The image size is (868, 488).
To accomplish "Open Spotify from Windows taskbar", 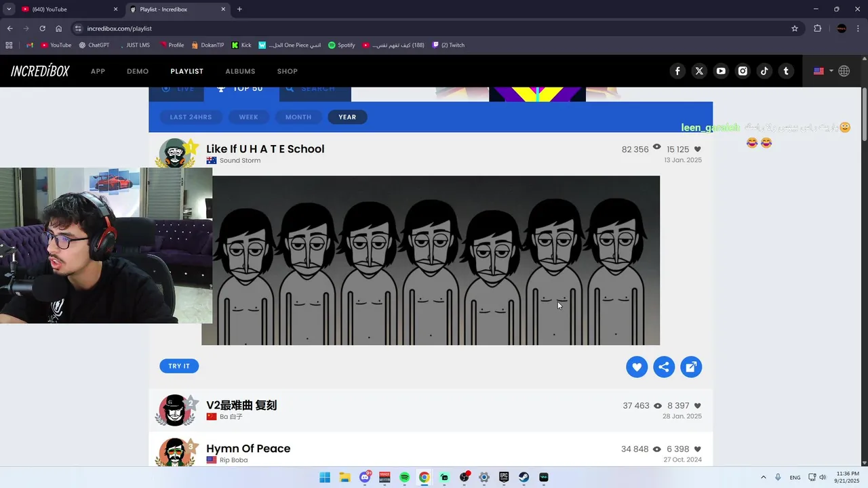I will click(x=405, y=477).
